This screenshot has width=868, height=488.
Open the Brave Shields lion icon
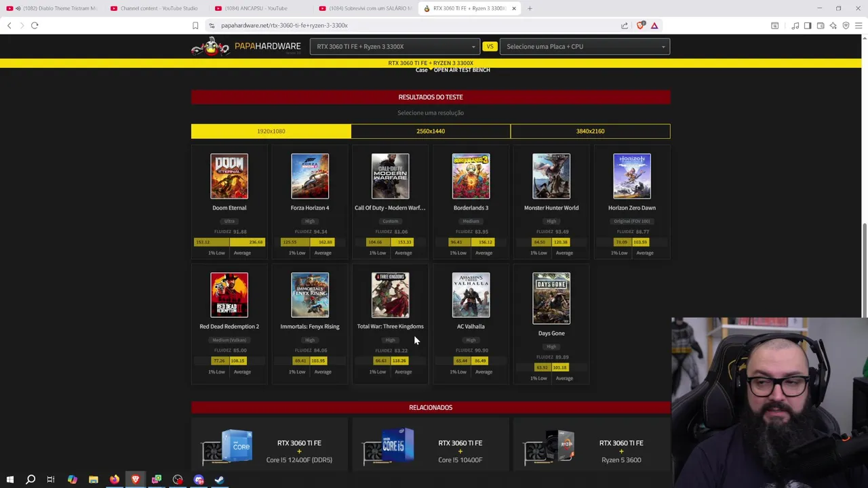click(x=641, y=25)
